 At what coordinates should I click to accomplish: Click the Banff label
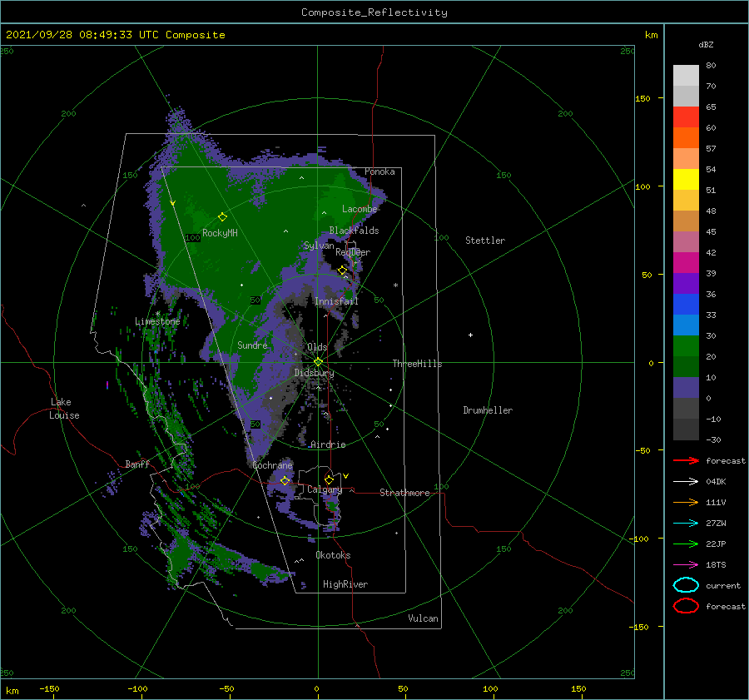[137, 464]
